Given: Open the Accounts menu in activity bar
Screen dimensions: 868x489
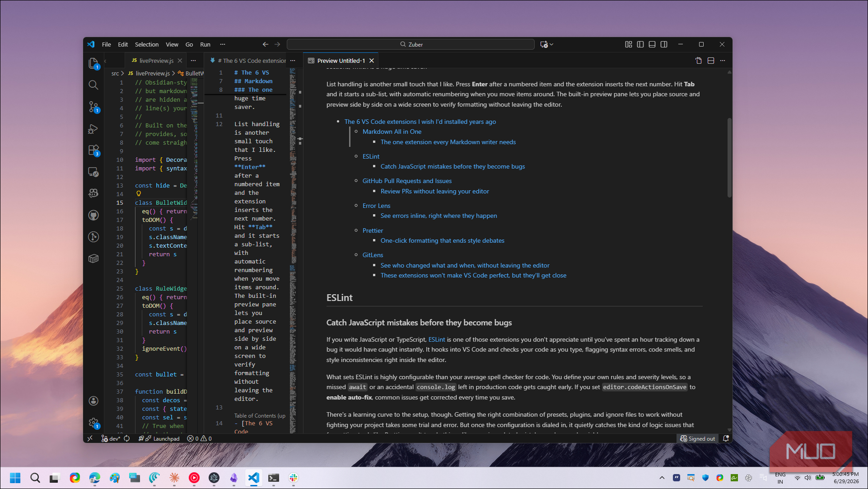Looking at the screenshot, I should point(93,401).
